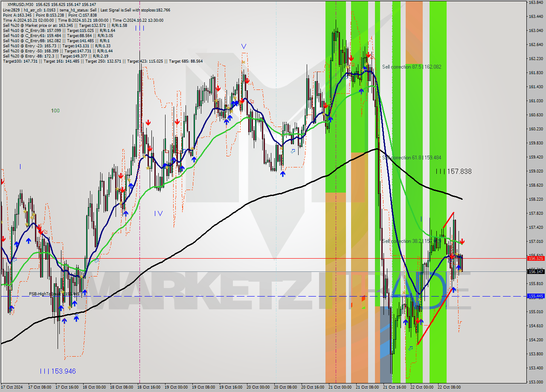
Task: Click the 163.040 price axis label
Action: [536, 31]
